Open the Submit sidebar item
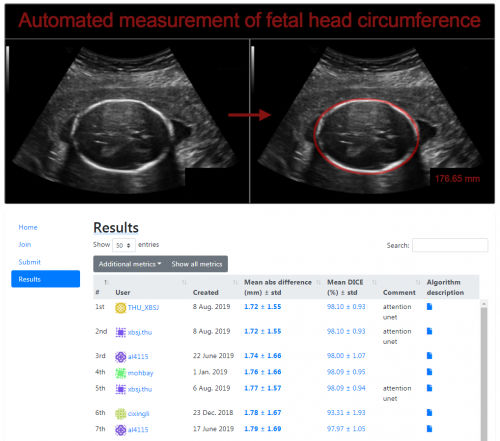500x441 pixels. (x=29, y=262)
